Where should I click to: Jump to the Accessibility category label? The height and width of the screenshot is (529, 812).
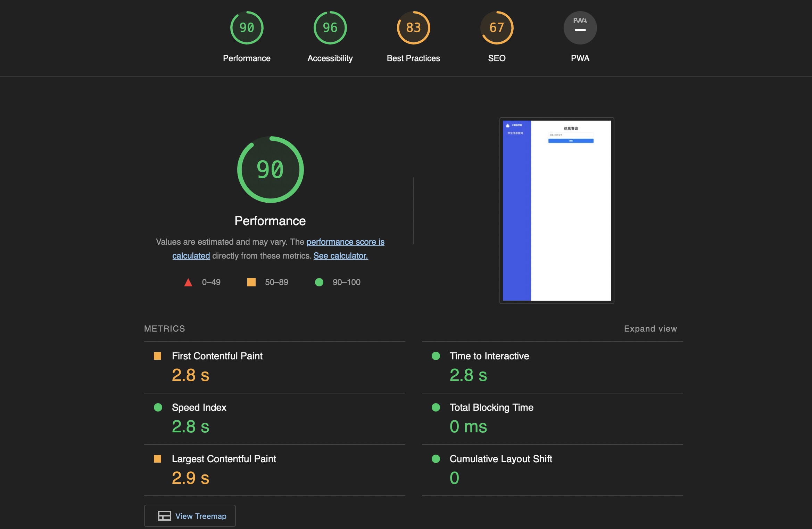pos(330,58)
